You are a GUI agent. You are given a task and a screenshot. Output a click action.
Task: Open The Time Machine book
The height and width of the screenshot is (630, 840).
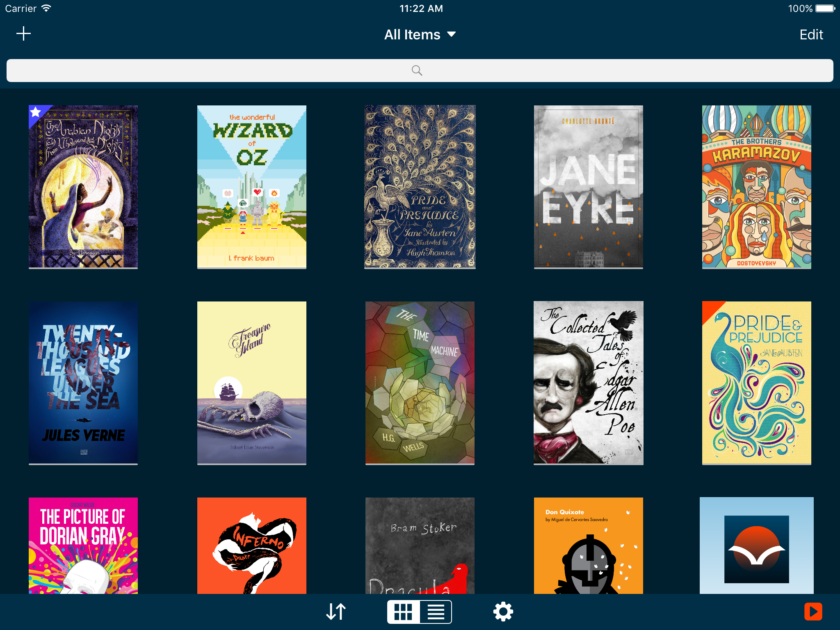(420, 383)
